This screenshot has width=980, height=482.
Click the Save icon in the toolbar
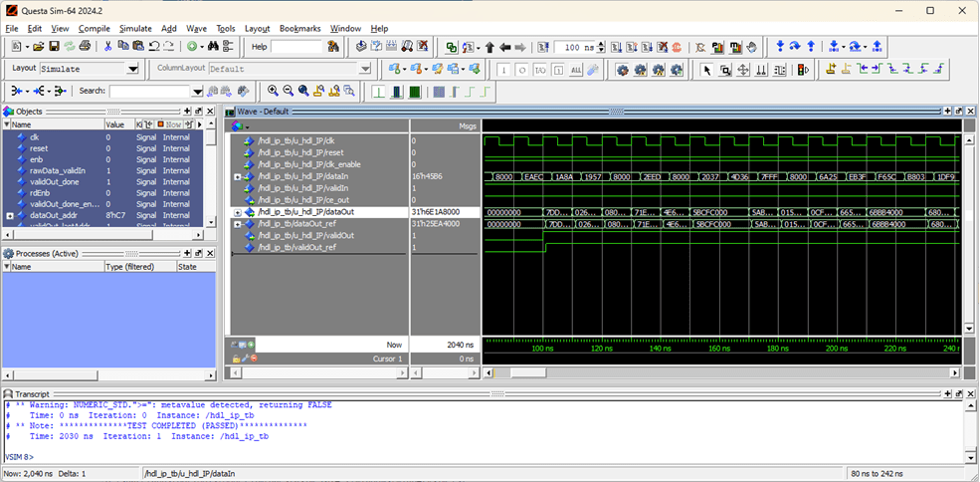[x=54, y=47]
